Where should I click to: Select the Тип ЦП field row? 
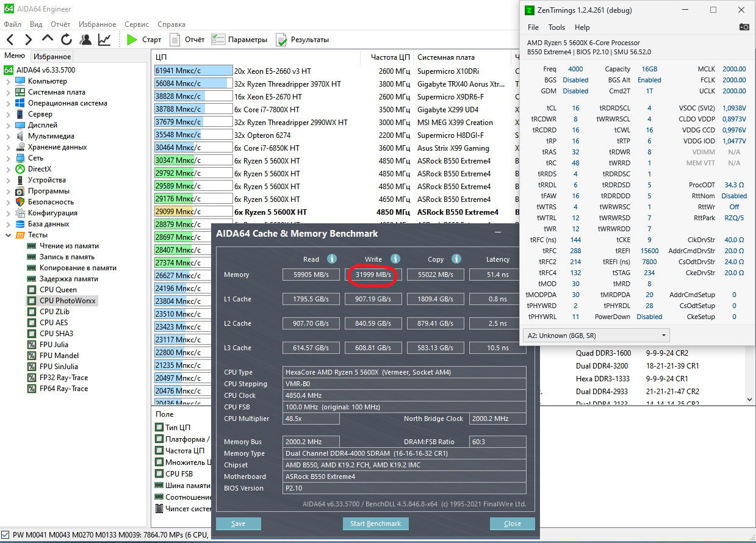pyautogui.click(x=182, y=427)
